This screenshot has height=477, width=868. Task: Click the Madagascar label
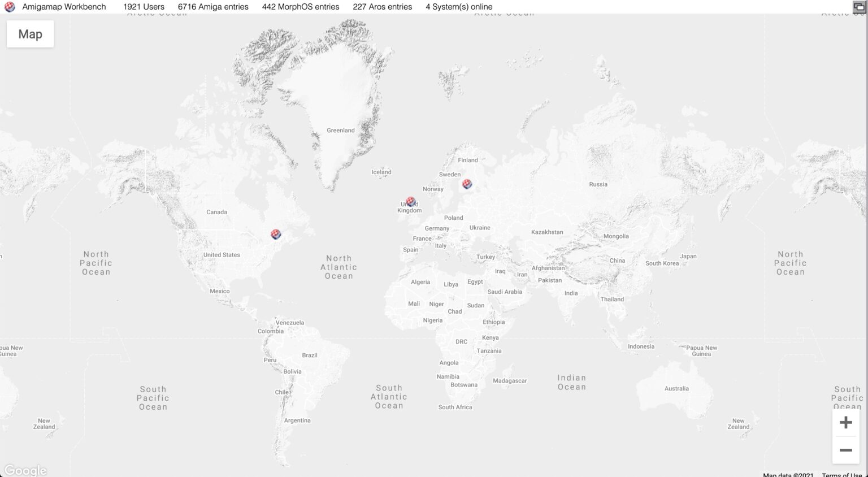(x=510, y=381)
